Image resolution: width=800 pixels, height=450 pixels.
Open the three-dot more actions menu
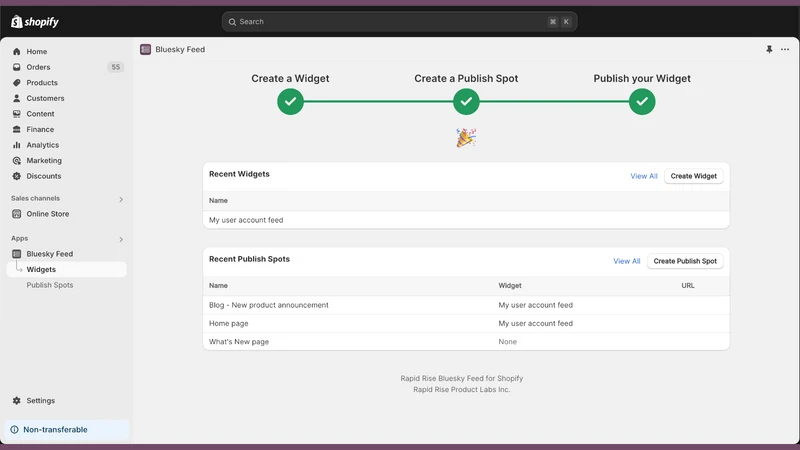785,49
